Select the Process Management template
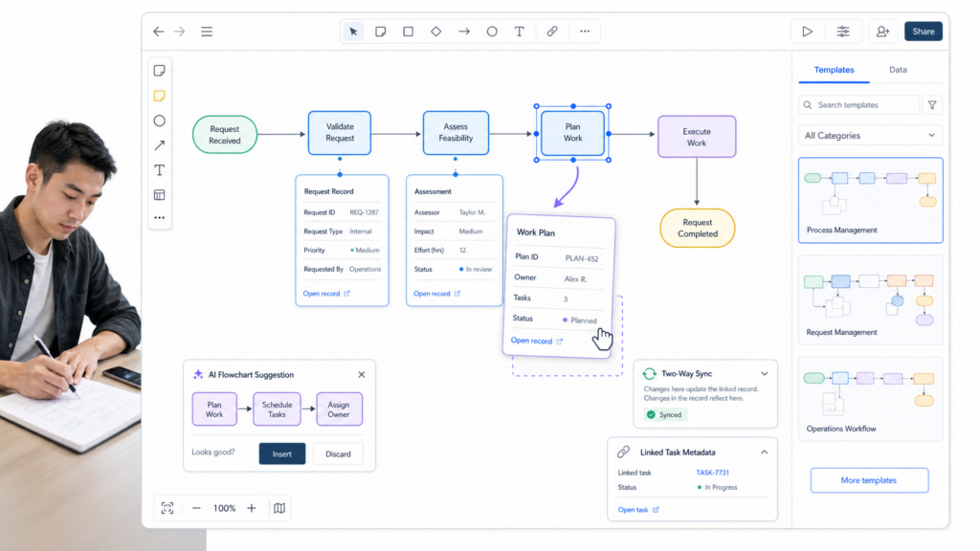Viewport: 980px width, 551px height. point(870,200)
